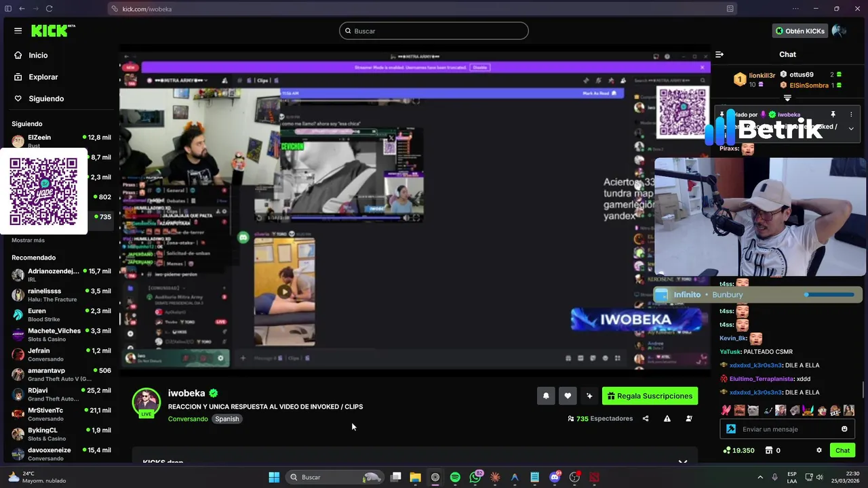
Task: Open BykingCL recommended channel
Action: (61, 434)
